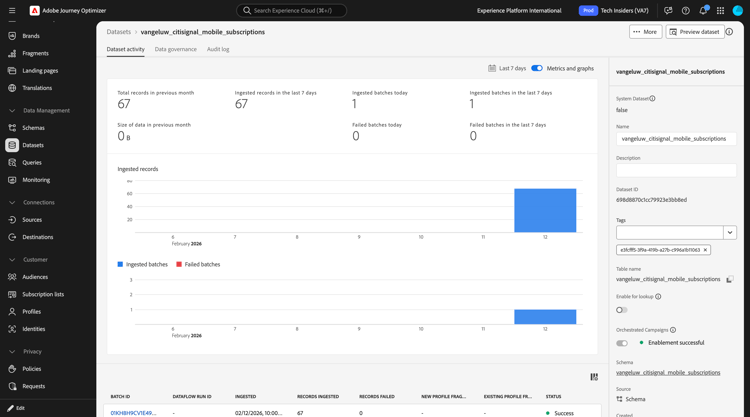
Task: Open Requests in the sidebar
Action: [33, 386]
